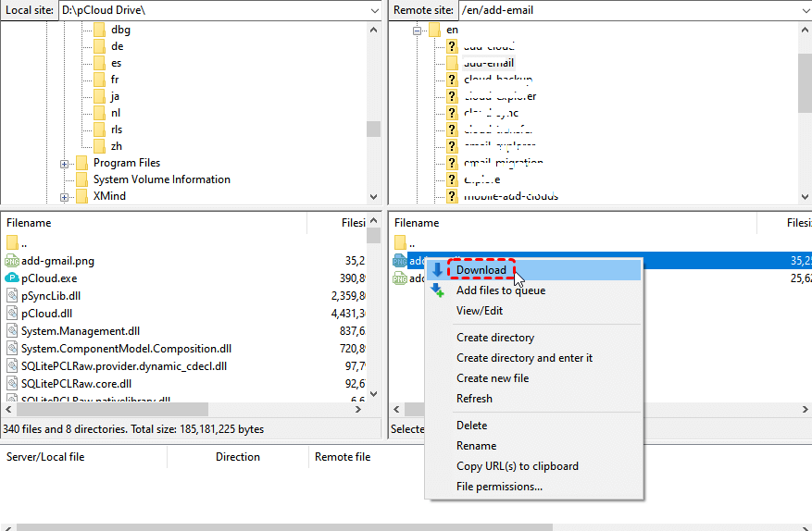Sort local files by Filename column header
The height and width of the screenshot is (531, 812).
[x=29, y=223]
